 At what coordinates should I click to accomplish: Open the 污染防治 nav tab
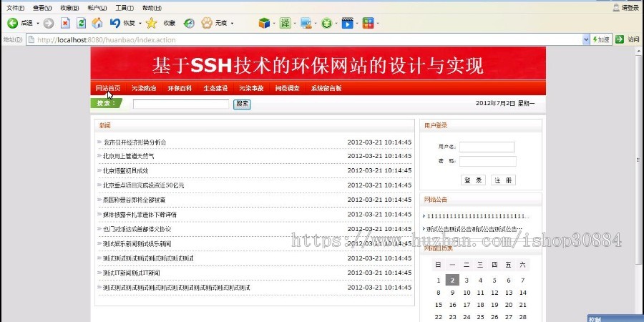[144, 88]
